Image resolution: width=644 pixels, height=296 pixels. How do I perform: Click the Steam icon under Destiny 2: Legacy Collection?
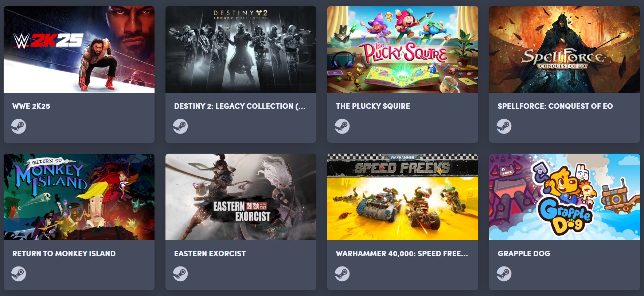(180, 126)
